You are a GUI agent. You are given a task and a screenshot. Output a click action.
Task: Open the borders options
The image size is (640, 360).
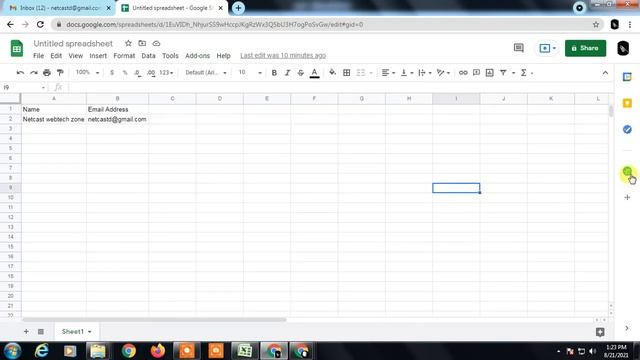[347, 73]
